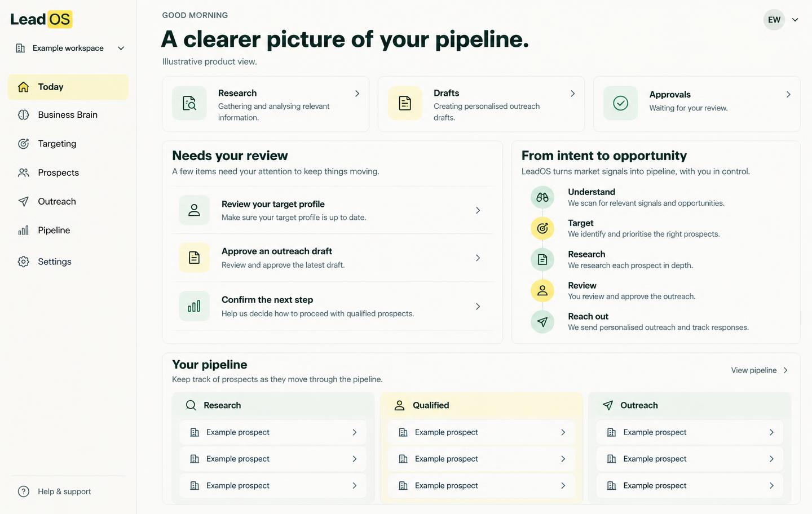Expand the Research card chevron
The image size is (812, 514).
[357, 94]
